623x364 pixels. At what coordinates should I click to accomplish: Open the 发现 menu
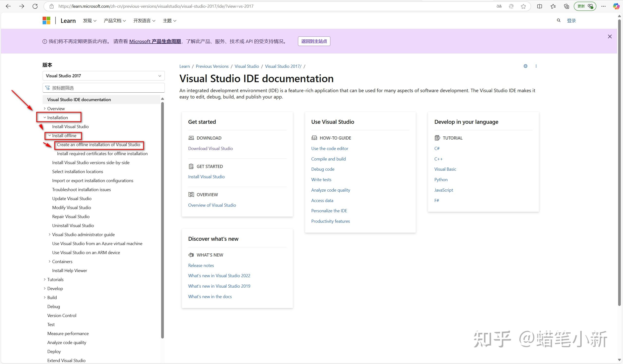[x=89, y=20]
